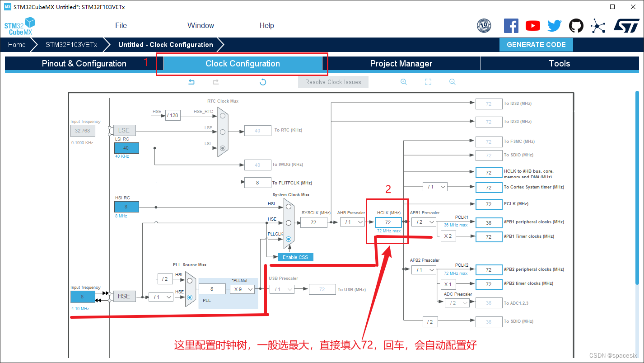
Task: Open the YouTube channel icon
Action: coord(532,26)
